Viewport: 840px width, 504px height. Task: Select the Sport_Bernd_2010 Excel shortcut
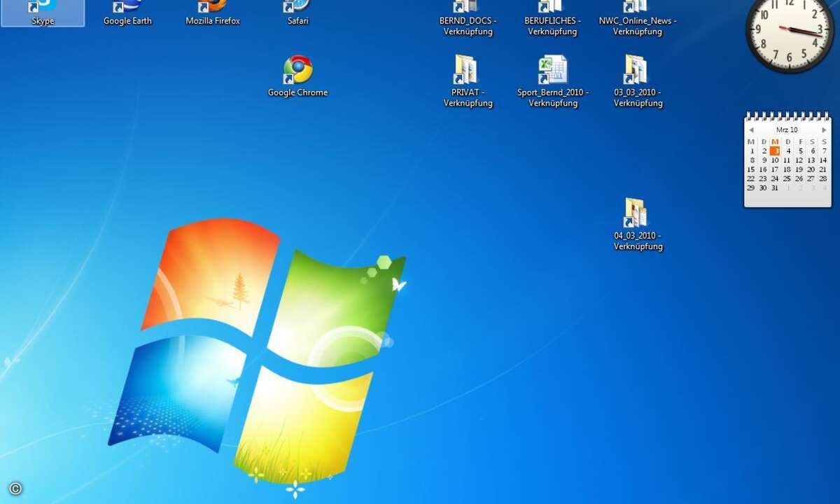(x=552, y=82)
